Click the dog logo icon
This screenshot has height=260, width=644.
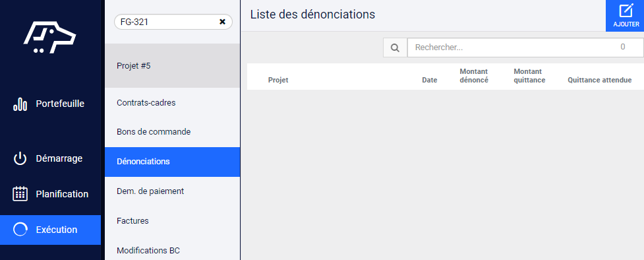click(x=49, y=37)
